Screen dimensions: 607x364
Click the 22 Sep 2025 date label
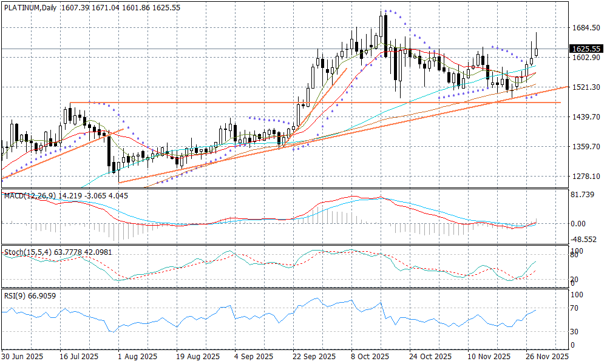click(x=314, y=356)
